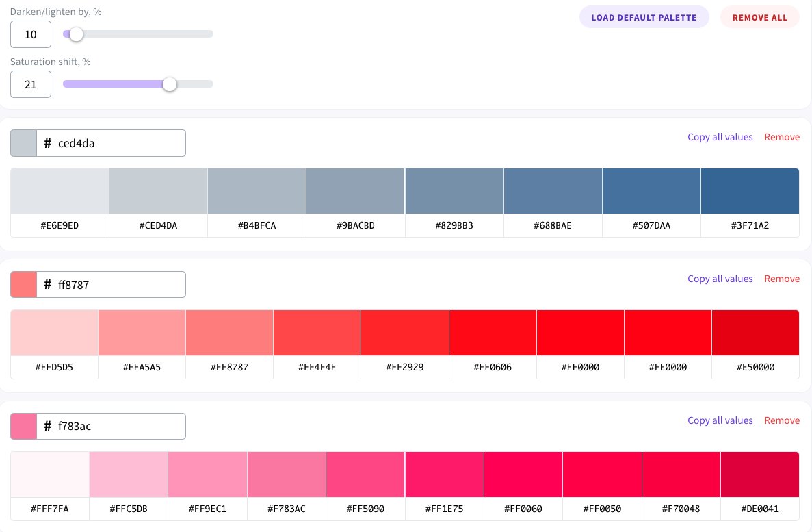Select the #FF8787 color swatch

tap(229, 332)
